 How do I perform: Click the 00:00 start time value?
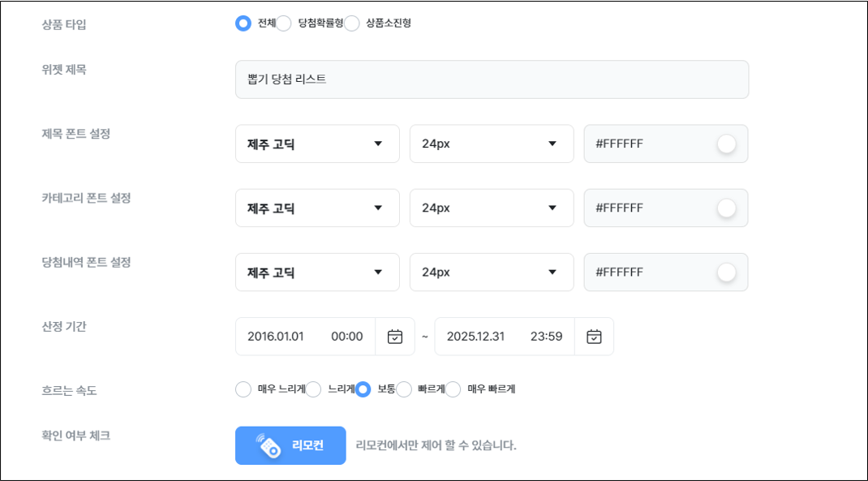347,337
